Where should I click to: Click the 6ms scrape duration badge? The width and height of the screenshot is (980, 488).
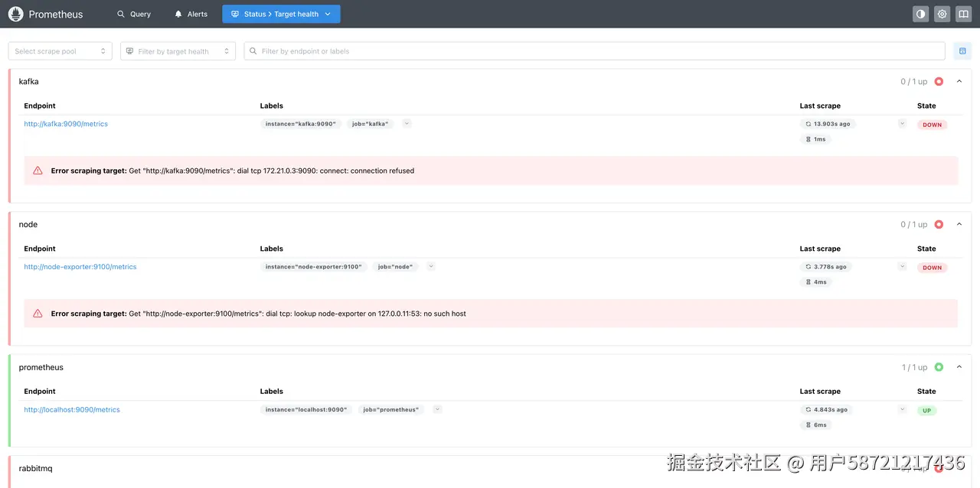tap(815, 425)
